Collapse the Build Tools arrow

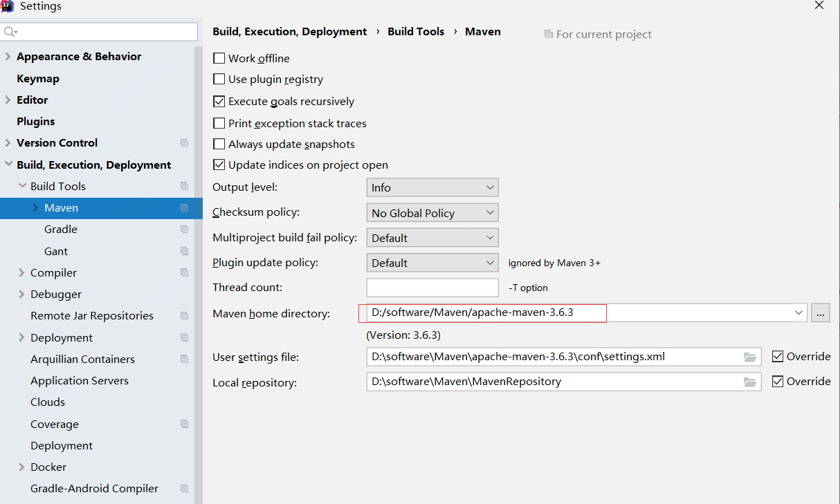[22, 186]
